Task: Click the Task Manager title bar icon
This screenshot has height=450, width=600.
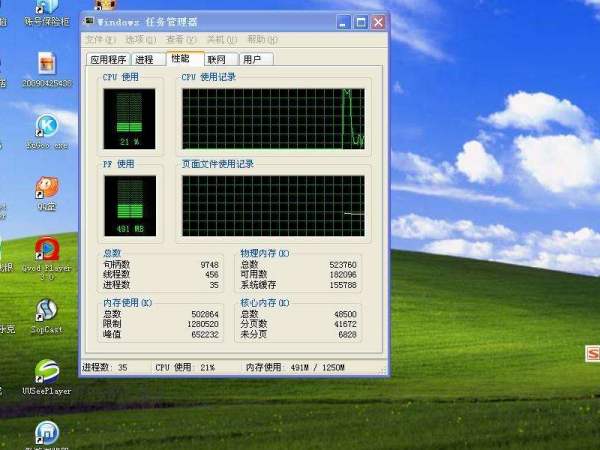Action: click(x=89, y=20)
